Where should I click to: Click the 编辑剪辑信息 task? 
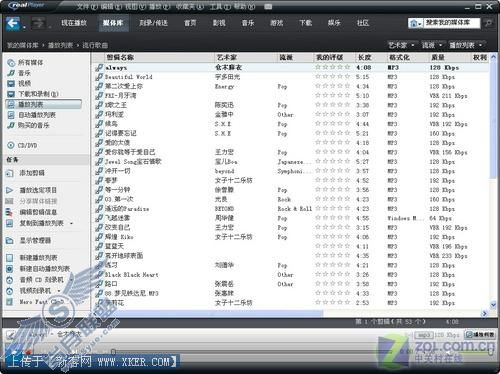[x=32, y=212]
